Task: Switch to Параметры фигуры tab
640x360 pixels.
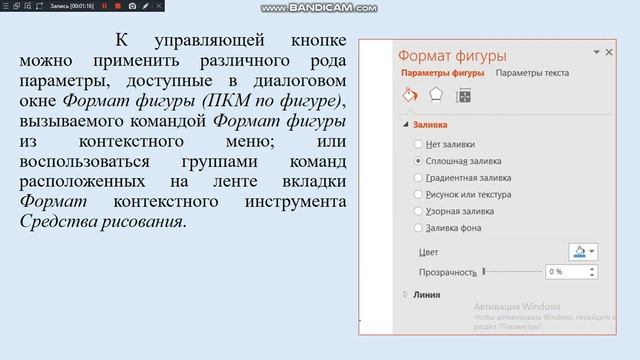Action: pos(442,73)
